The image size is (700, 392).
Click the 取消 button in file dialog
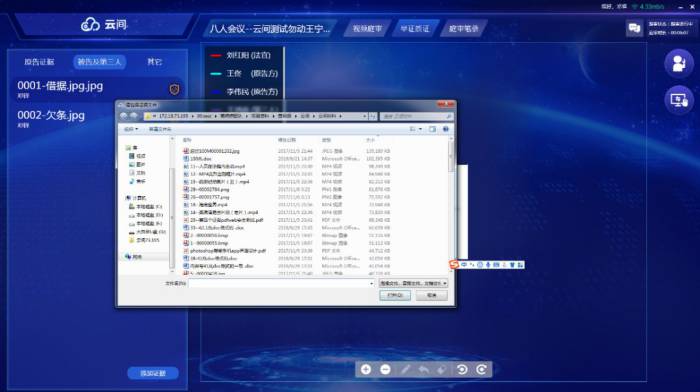[x=431, y=295]
